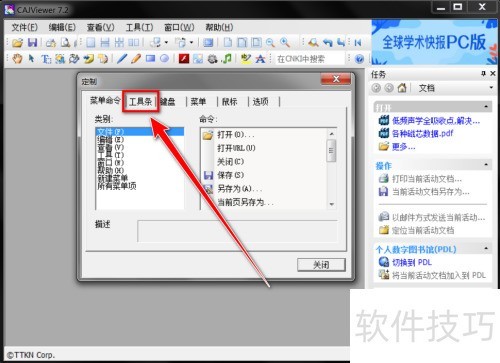Image resolution: width=500 pixels, height=363 pixels.
Task: Select the ellipse shape tool
Action: [164, 59]
